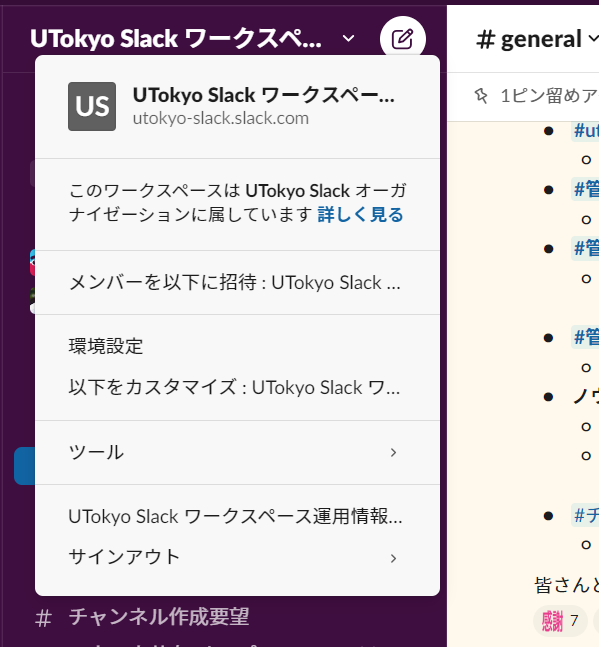Expand the サインアウト submenu arrow
This screenshot has width=599, height=647.
(393, 558)
